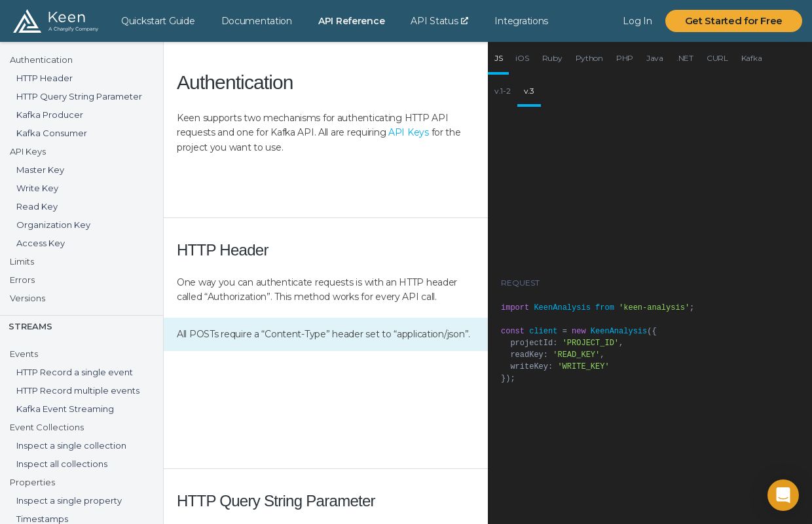Click the Keen logo in header

click(x=56, y=21)
